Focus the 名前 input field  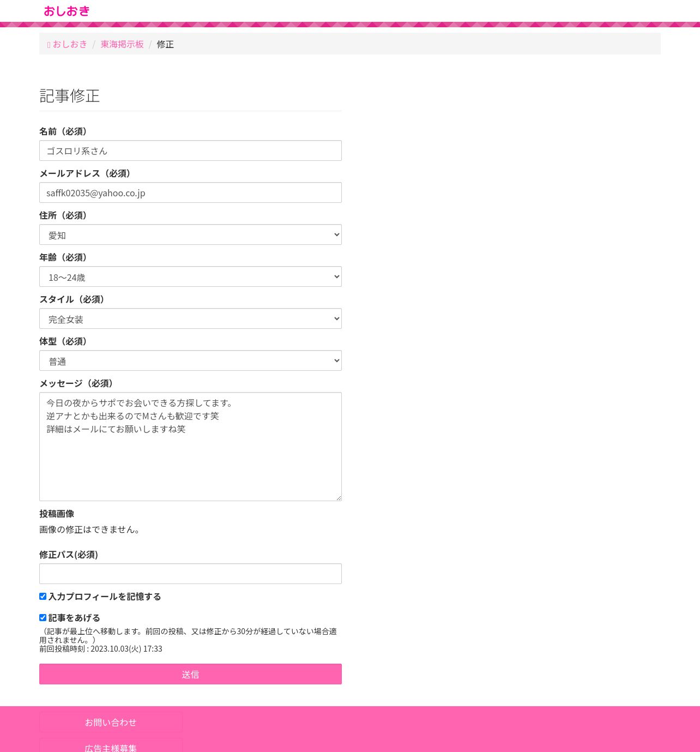(x=190, y=151)
